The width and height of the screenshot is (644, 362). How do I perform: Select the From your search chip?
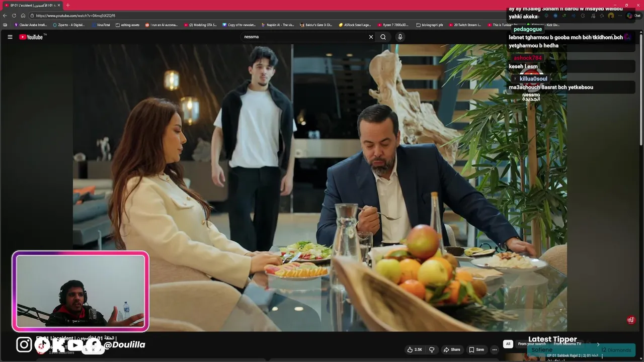pos(532,344)
